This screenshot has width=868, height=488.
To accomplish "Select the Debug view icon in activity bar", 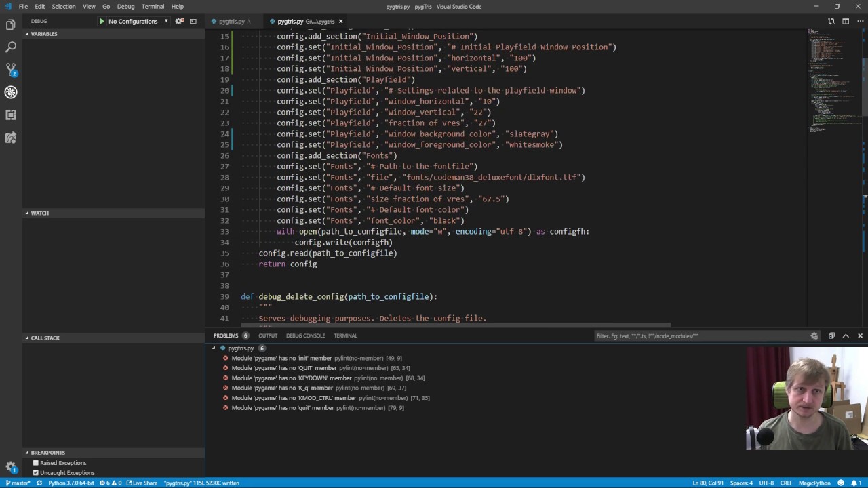I will 11,92.
